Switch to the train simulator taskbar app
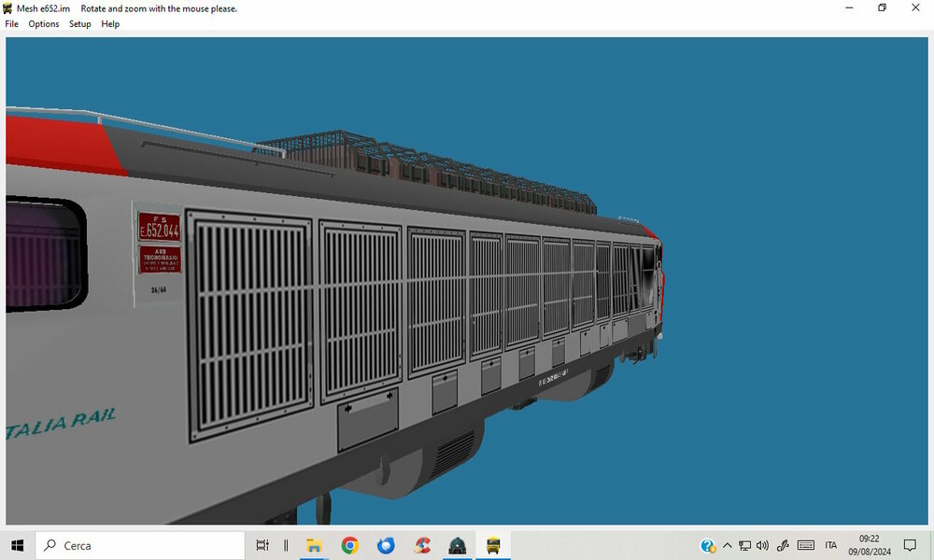The width and height of the screenshot is (934, 560). point(458,545)
